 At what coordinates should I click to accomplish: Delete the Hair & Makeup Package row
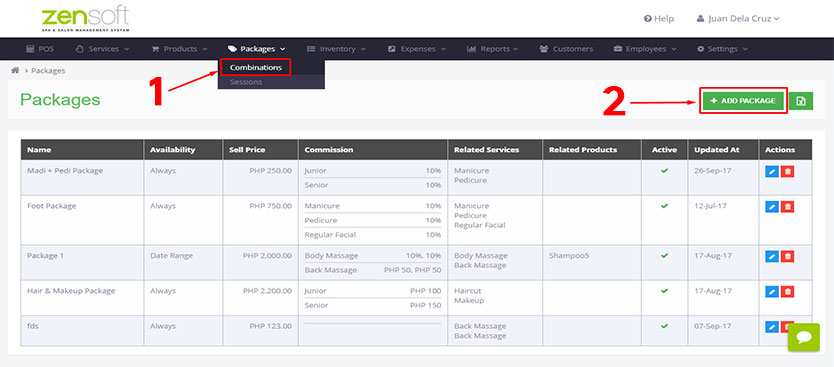click(788, 291)
